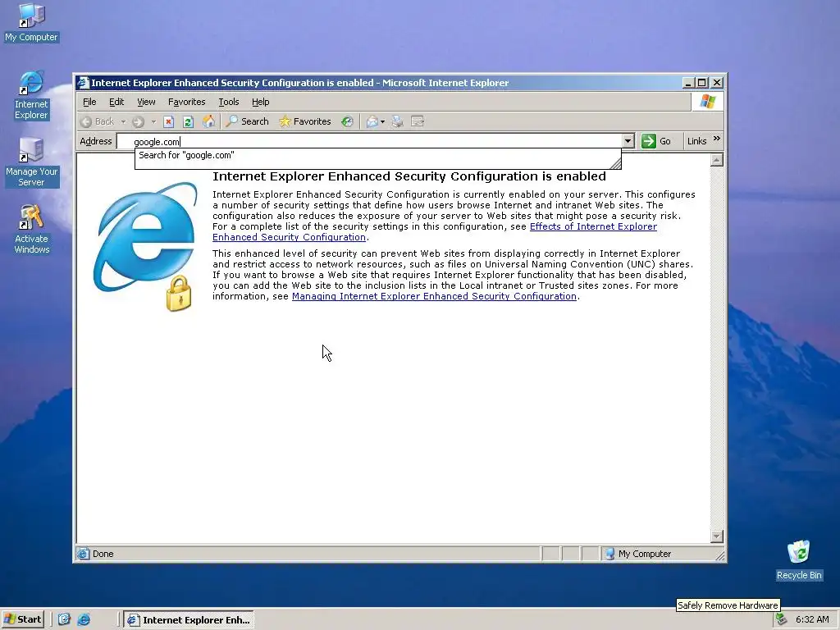Click the Edit page toolbar icon
The height and width of the screenshot is (630, 840).
coord(418,121)
